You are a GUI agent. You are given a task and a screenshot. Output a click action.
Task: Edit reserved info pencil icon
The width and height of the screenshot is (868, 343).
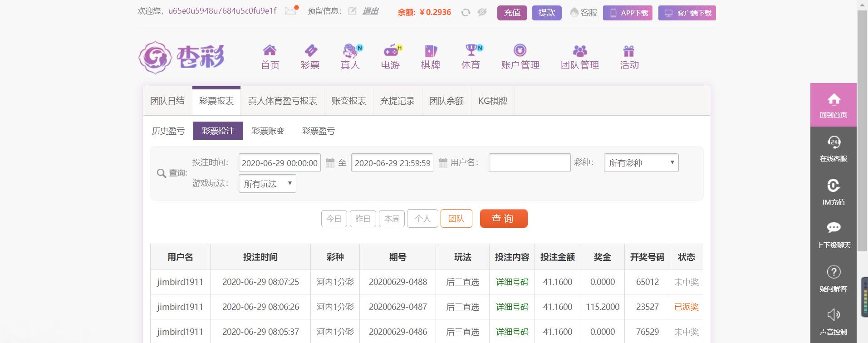352,11
